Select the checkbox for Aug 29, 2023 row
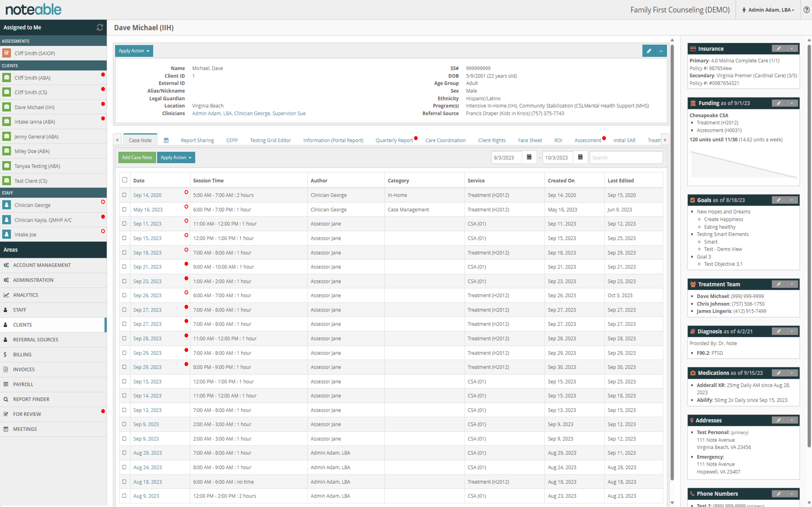812x507 pixels. click(124, 453)
